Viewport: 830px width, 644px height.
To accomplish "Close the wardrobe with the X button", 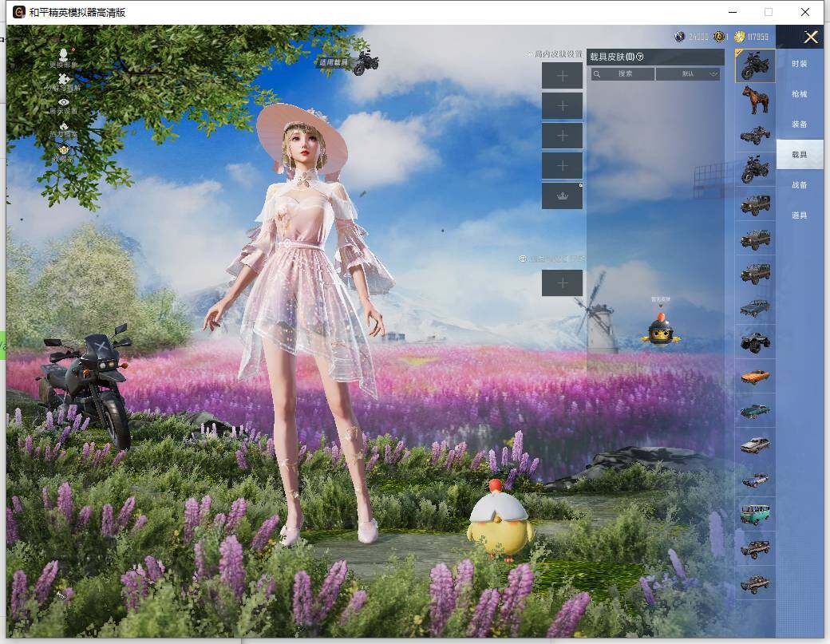I will [811, 37].
